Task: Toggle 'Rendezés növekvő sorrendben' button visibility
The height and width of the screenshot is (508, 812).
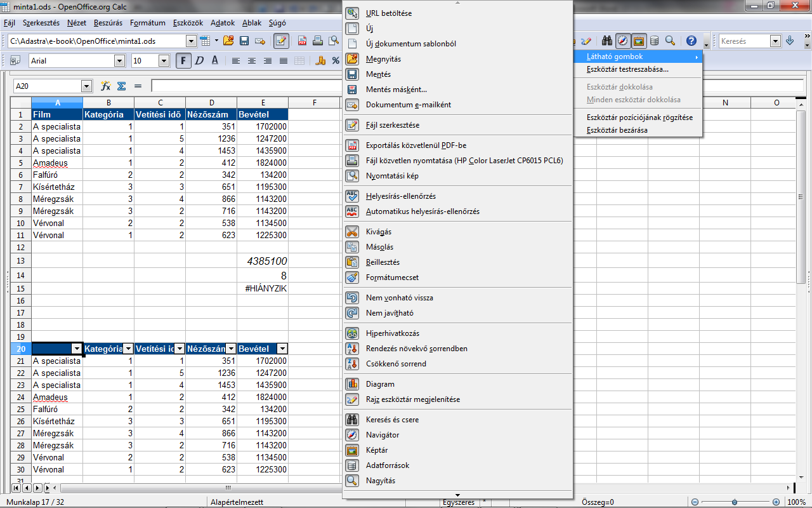Action: click(457, 349)
